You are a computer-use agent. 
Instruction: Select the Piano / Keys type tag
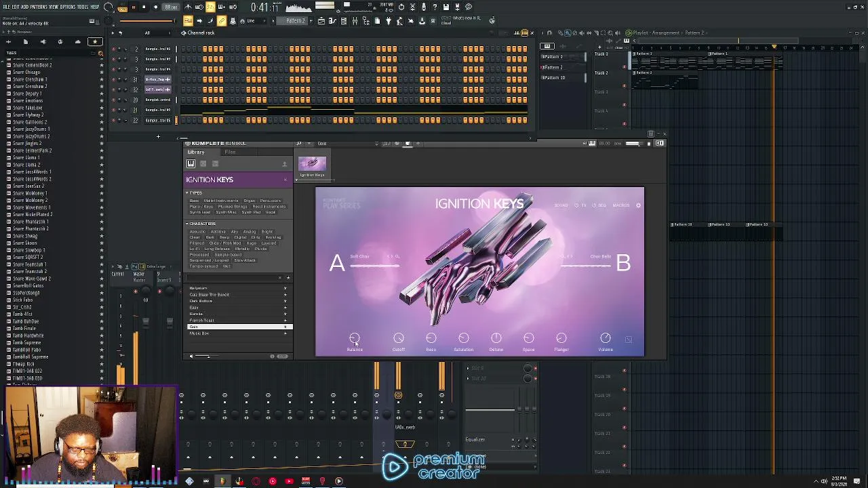coord(202,207)
